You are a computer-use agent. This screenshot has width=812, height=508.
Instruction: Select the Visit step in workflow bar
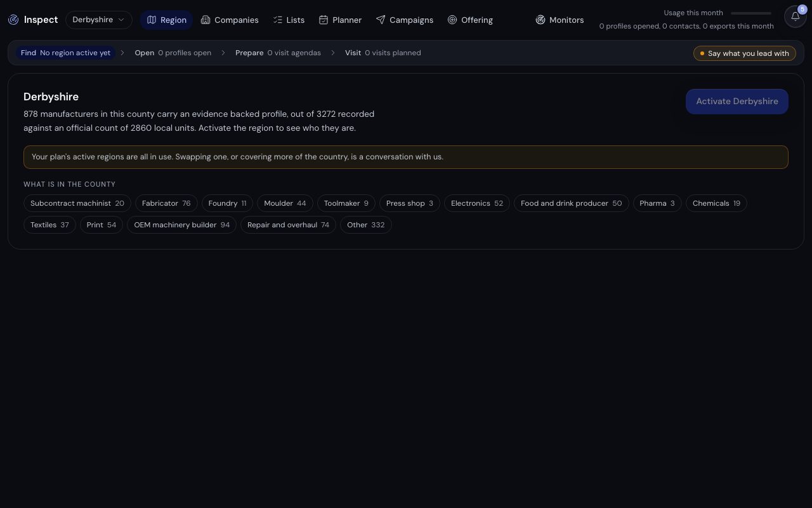[383, 53]
